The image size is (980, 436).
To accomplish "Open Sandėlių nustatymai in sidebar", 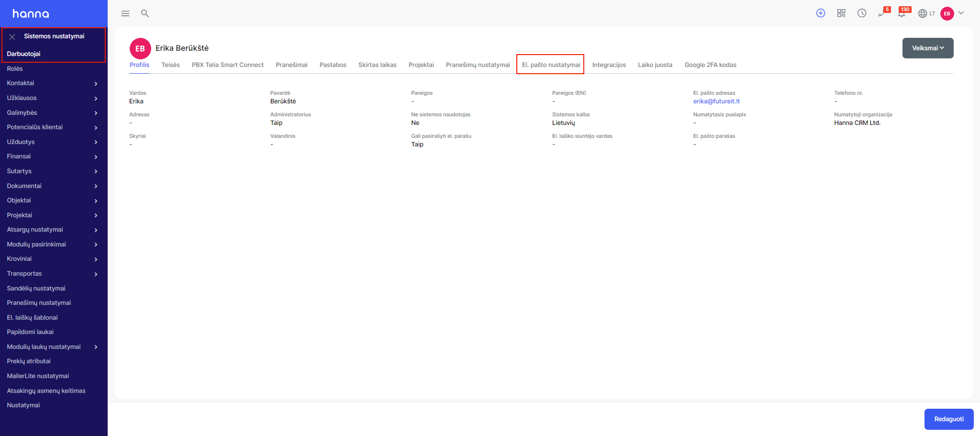I will (36, 288).
